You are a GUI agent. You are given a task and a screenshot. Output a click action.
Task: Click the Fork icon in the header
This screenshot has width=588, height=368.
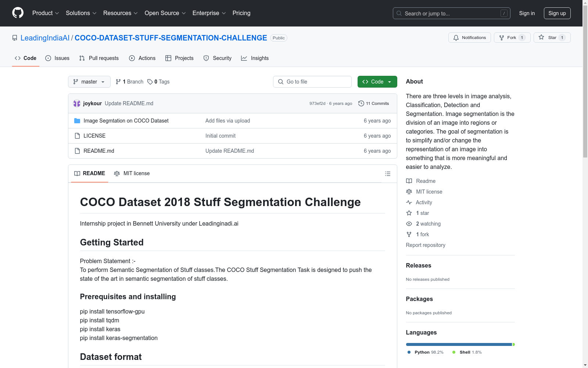pos(502,38)
